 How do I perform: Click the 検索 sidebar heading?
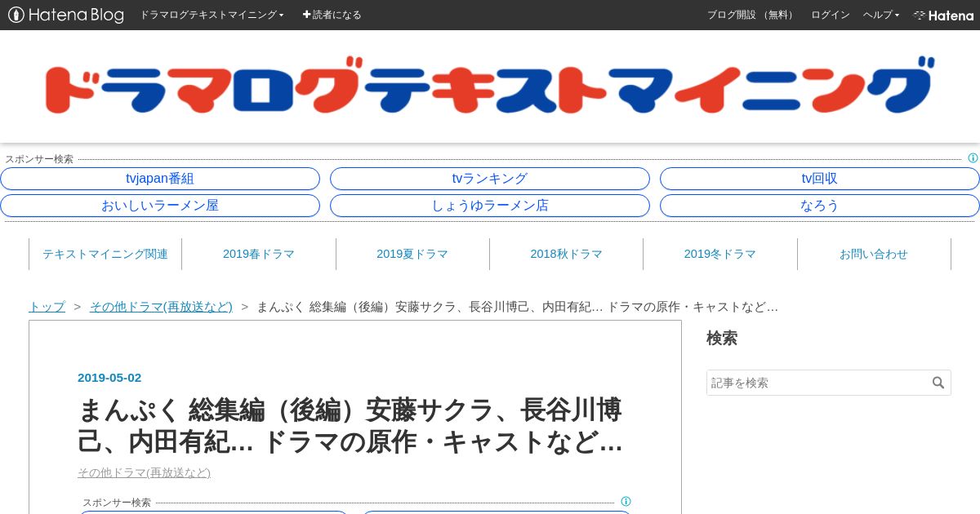pyautogui.click(x=722, y=338)
